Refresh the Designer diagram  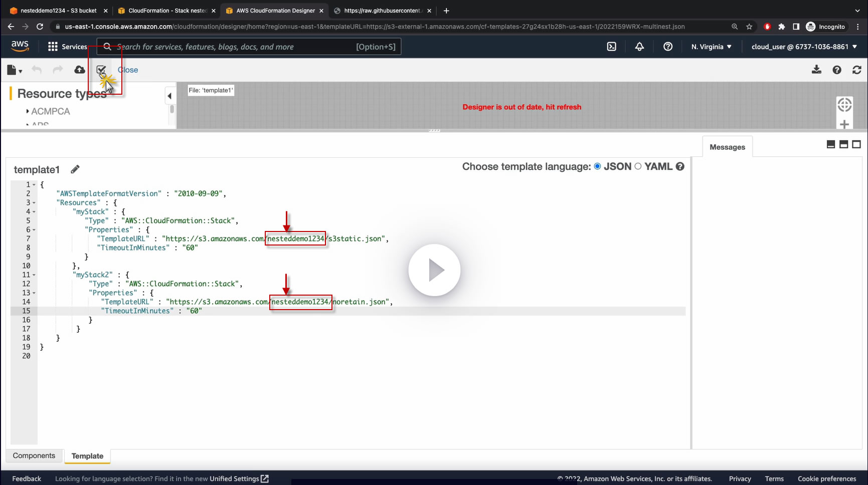click(857, 70)
